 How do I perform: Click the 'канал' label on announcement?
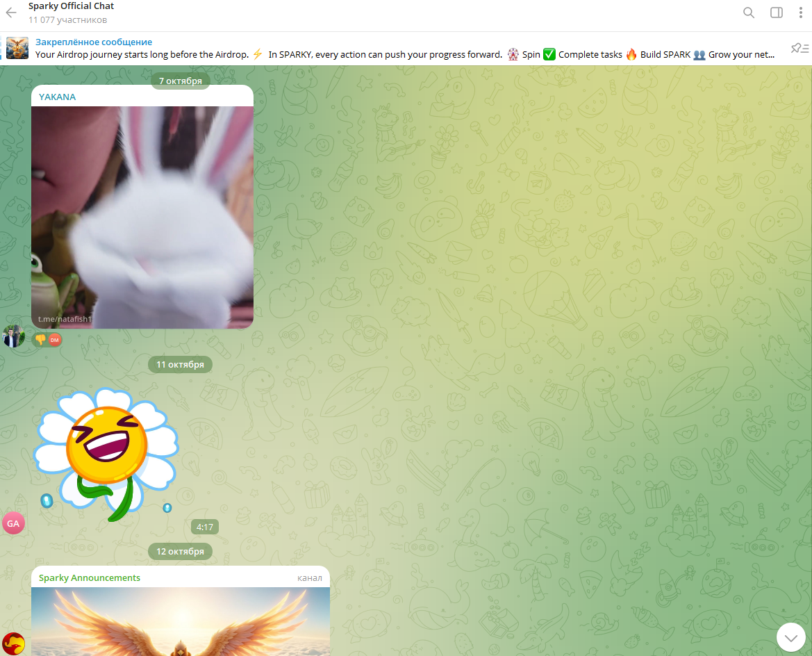310,577
